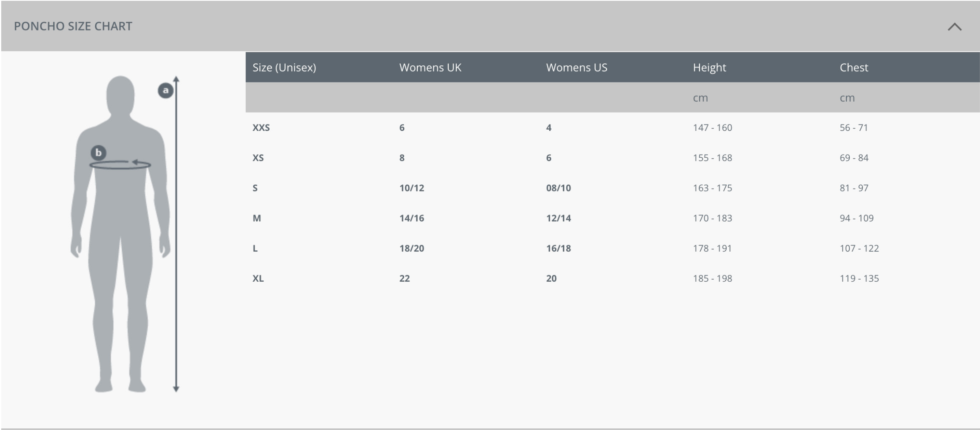Click Womens UK value 14/16
The image size is (980, 430).
click(412, 218)
